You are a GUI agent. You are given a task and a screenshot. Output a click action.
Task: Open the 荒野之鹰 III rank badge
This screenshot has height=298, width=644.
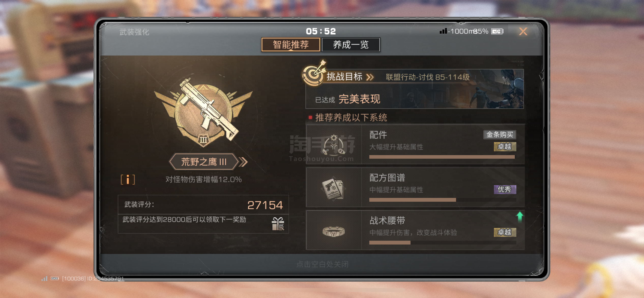pyautogui.click(x=204, y=161)
